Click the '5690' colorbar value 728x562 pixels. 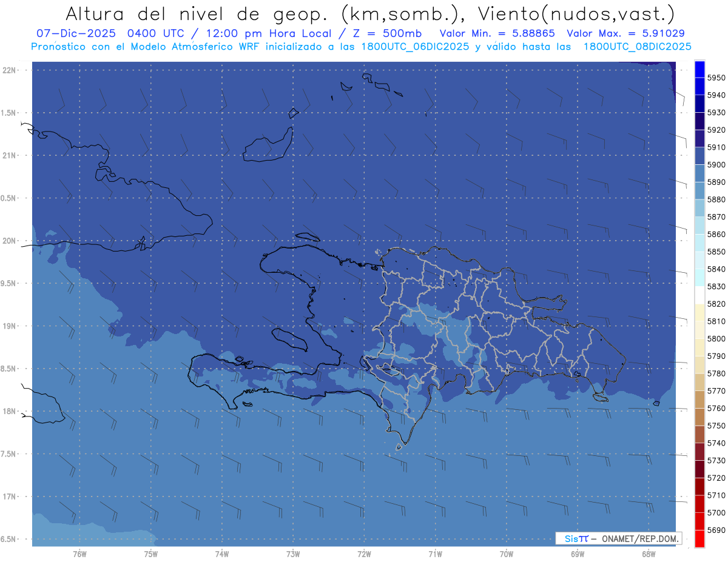[716, 530]
